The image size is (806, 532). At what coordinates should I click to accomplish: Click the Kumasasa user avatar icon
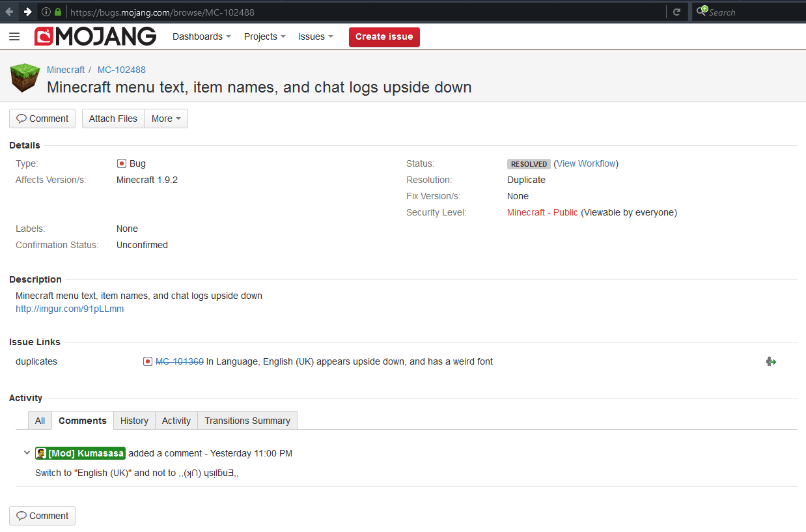[x=41, y=453]
